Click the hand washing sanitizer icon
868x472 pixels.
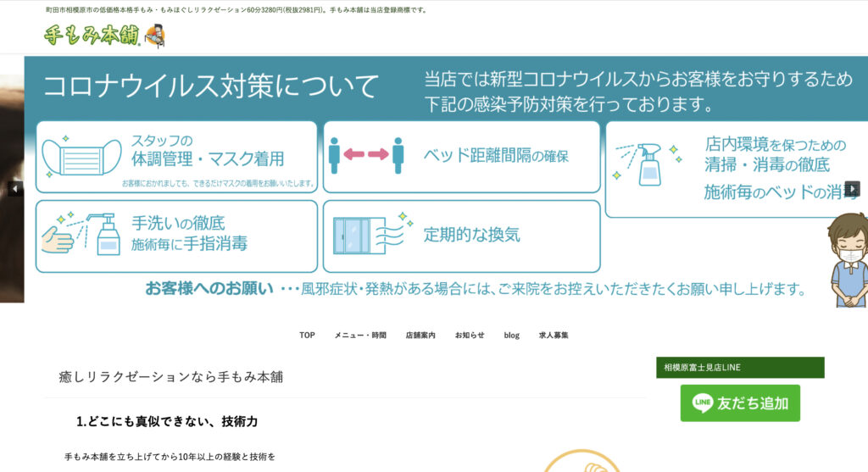(x=81, y=235)
